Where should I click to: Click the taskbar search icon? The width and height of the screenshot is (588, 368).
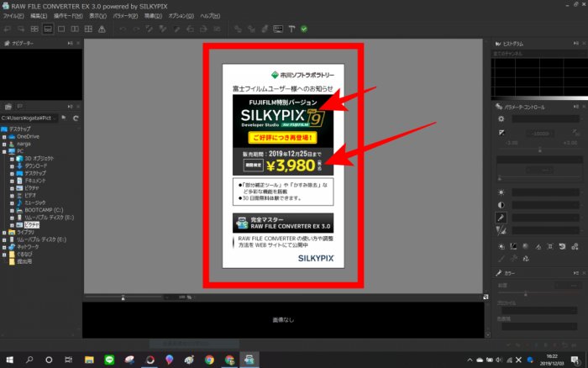pyautogui.click(x=29, y=360)
